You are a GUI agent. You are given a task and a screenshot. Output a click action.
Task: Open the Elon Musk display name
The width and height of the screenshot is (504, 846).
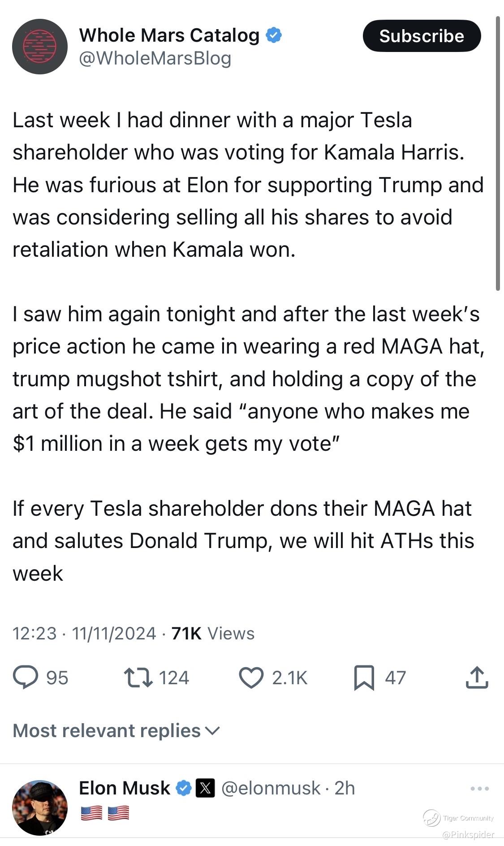[x=125, y=788]
